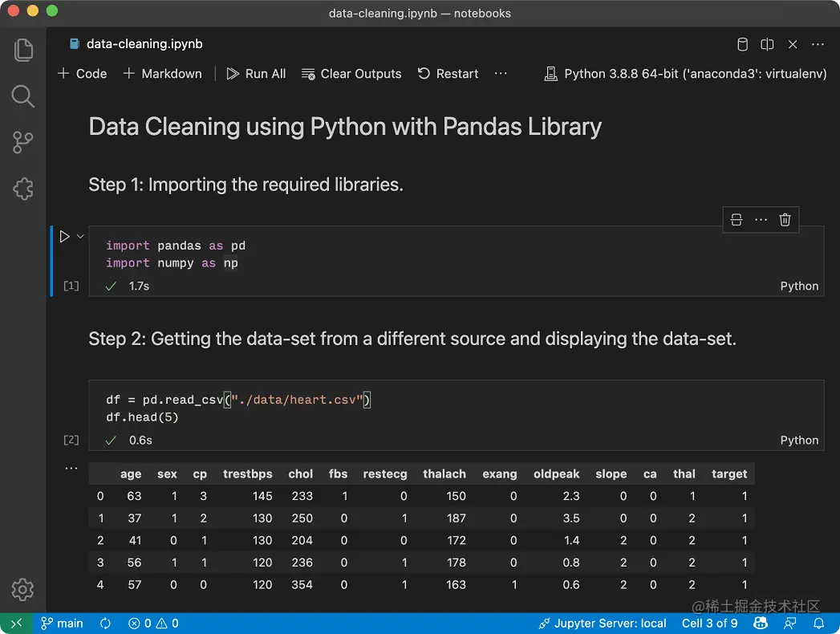
Task: Click cell 2 Python language mode label
Action: point(799,441)
